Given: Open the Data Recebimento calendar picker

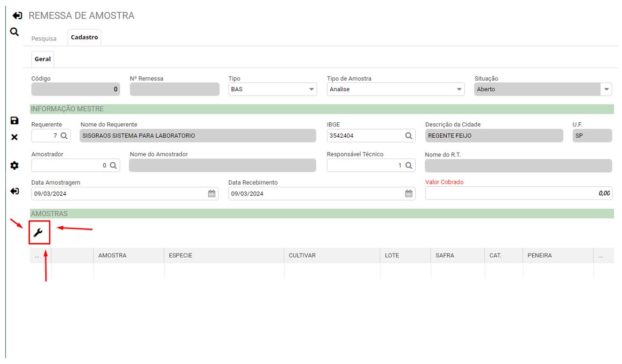Looking at the screenshot, I should click(x=409, y=194).
